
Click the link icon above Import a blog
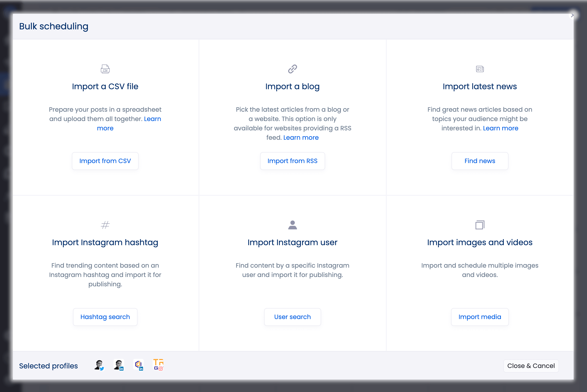[x=292, y=69]
